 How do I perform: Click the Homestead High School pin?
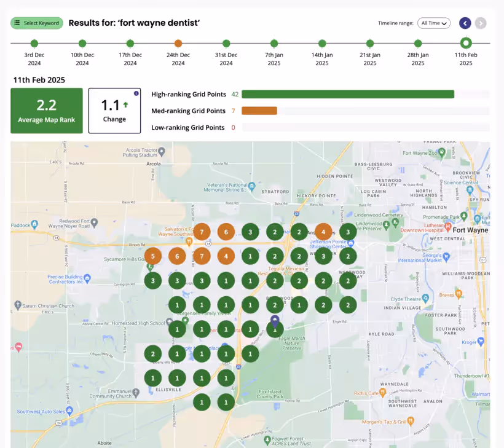click(169, 323)
